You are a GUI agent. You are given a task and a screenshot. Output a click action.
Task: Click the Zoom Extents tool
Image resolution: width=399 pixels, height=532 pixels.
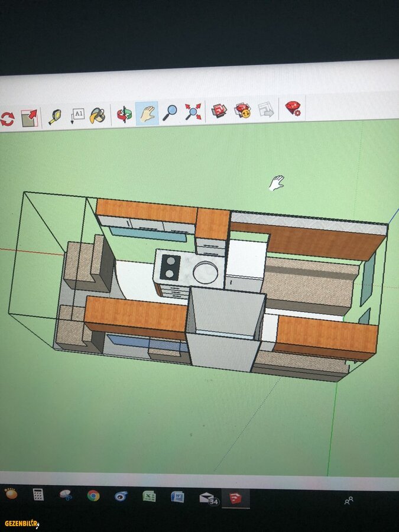(193, 111)
